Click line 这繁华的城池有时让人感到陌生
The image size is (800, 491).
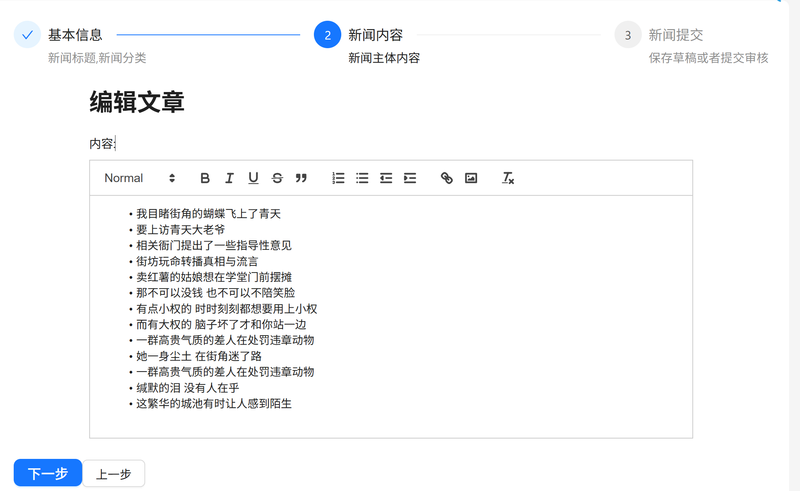pos(214,404)
